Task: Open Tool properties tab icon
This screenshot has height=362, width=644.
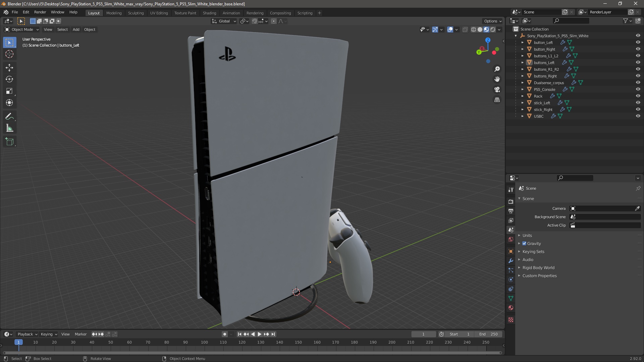Action: (511, 190)
